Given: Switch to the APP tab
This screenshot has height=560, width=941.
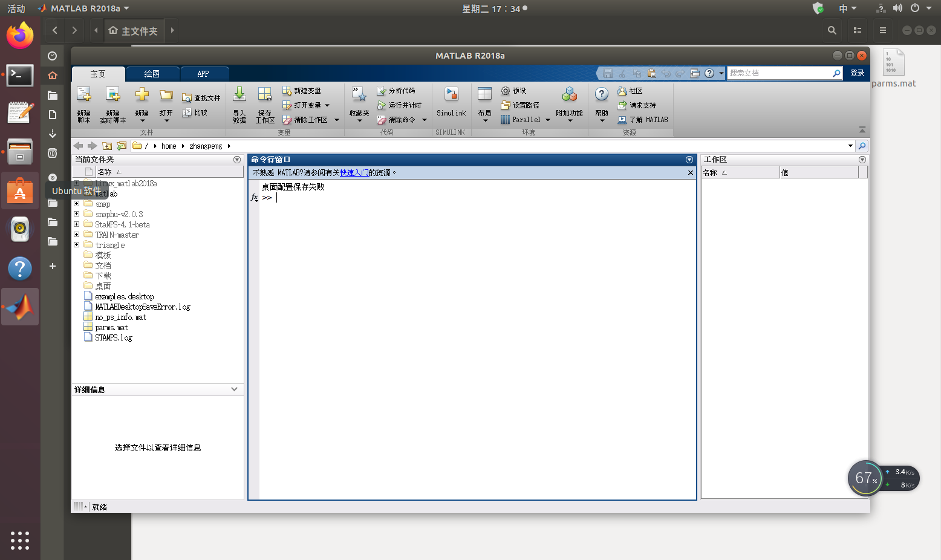Looking at the screenshot, I should (203, 74).
